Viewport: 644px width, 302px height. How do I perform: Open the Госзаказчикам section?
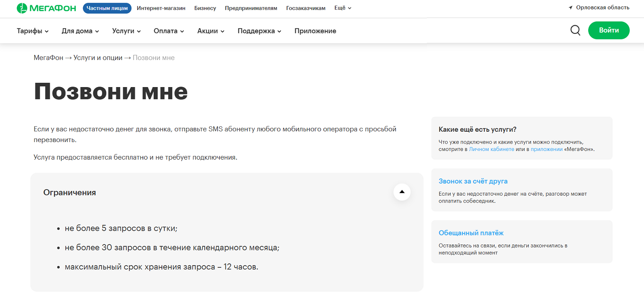pos(306,8)
